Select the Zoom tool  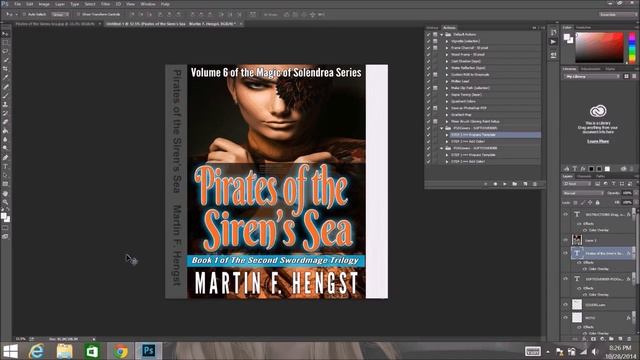pos(5,202)
